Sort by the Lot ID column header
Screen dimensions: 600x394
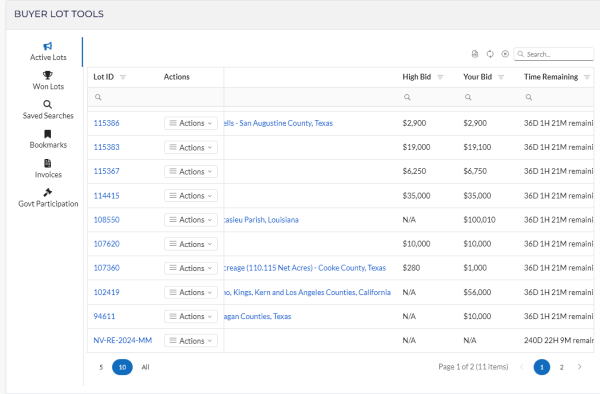[103, 77]
